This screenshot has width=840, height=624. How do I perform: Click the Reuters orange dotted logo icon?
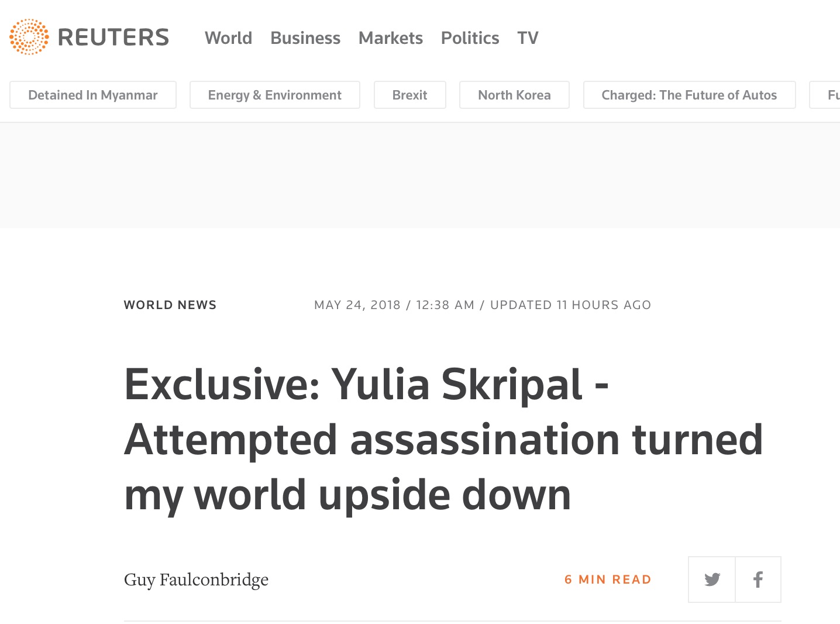pos(29,37)
